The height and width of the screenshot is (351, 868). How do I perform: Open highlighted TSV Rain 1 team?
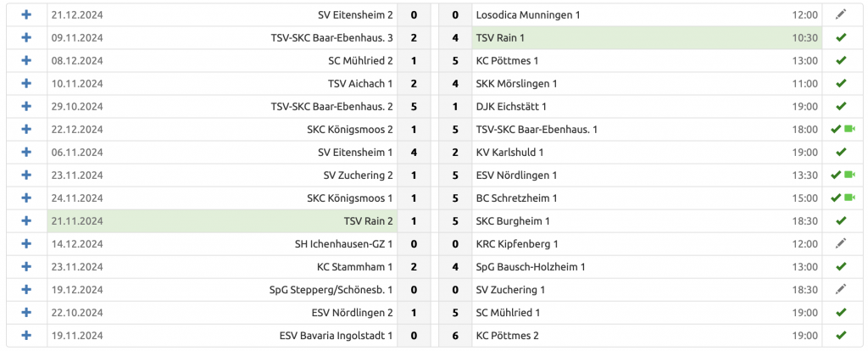click(x=500, y=38)
